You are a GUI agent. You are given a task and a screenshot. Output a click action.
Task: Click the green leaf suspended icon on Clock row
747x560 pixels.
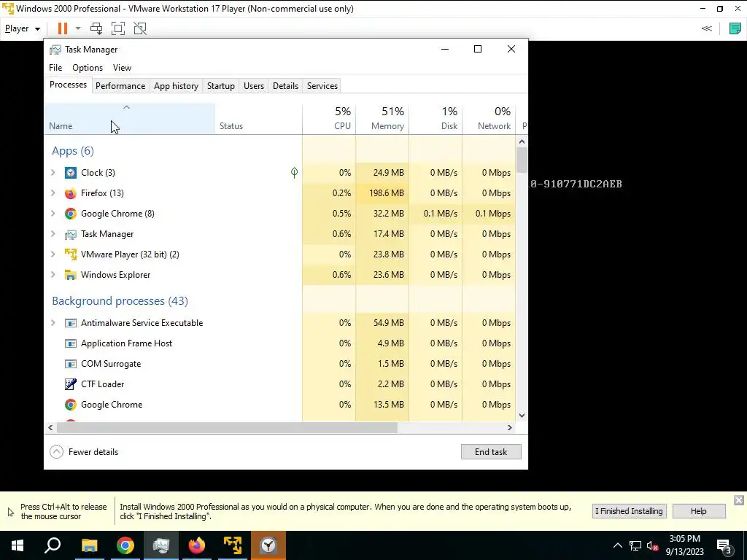tap(295, 172)
